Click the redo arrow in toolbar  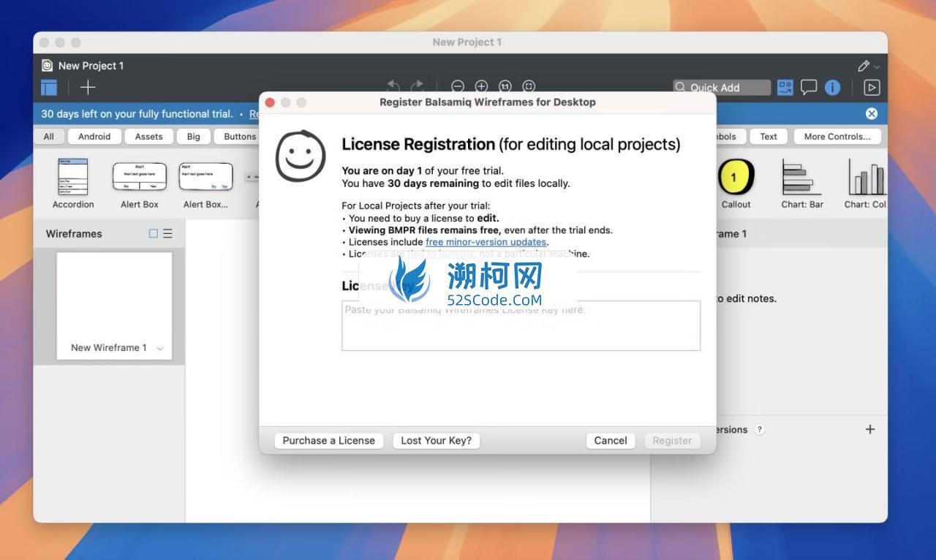coord(417,86)
